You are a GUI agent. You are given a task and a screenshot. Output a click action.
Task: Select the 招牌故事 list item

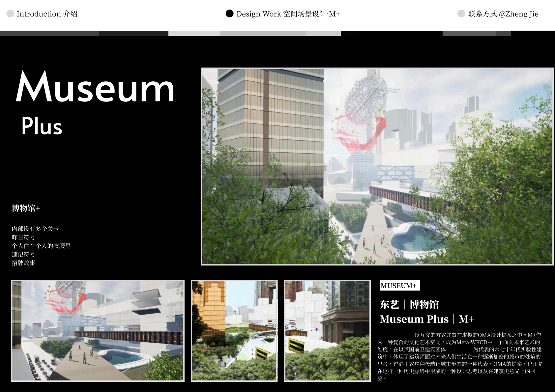(23, 263)
